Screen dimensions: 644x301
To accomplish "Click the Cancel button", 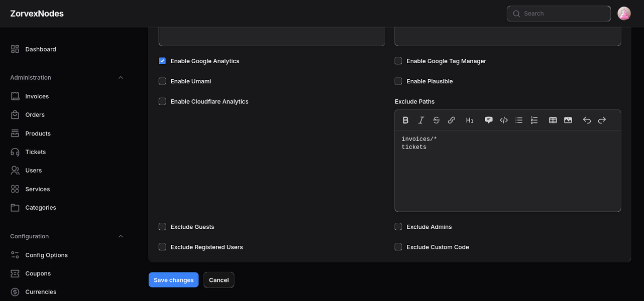I will tap(219, 280).
